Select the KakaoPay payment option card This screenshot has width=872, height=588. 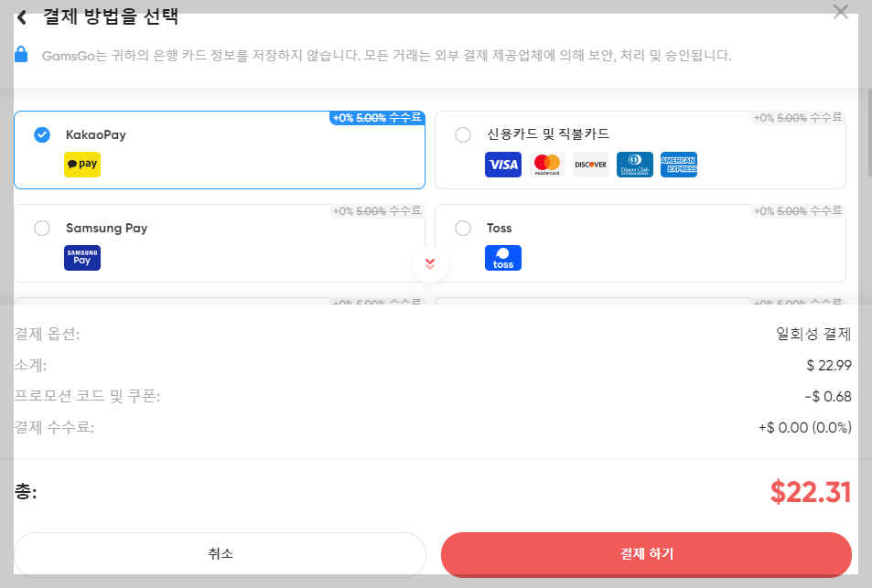coord(220,148)
